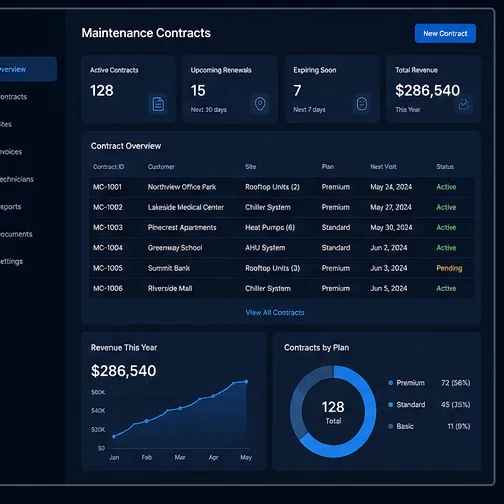Click the Jan data point on revenue chart
Viewport: 504px width, 504px height.
(114, 436)
